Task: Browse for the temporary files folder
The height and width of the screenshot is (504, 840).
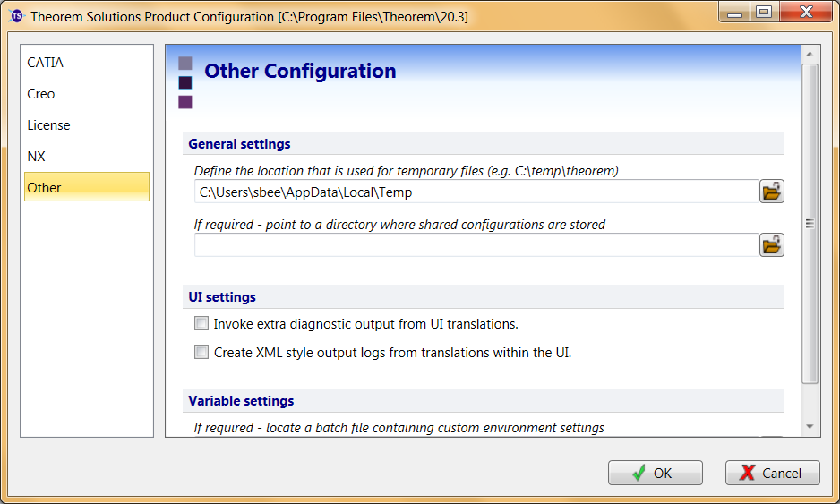Action: point(771,192)
